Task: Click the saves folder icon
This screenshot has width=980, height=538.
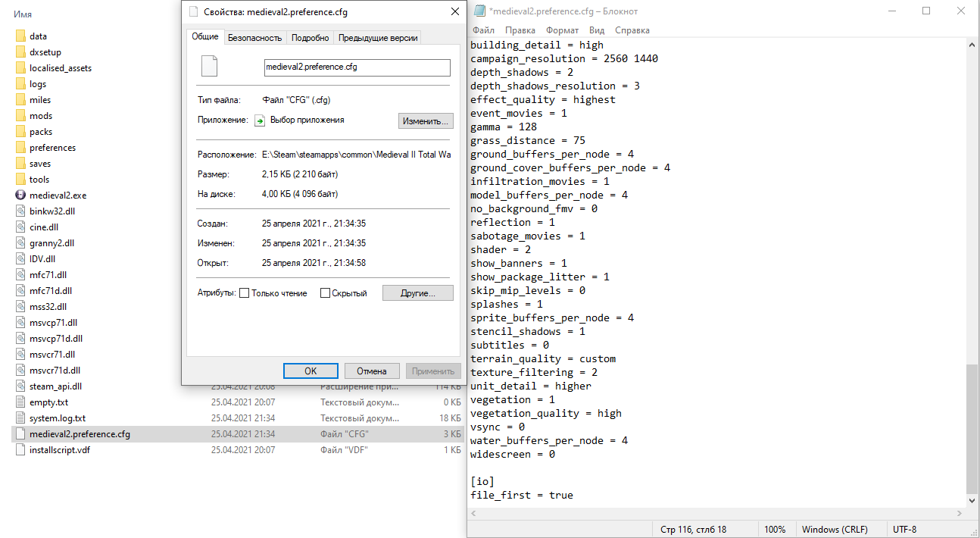Action: [20, 164]
